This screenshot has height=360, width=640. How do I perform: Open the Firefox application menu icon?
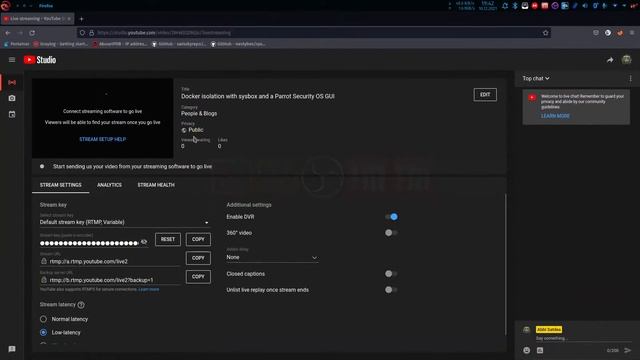[x=631, y=33]
